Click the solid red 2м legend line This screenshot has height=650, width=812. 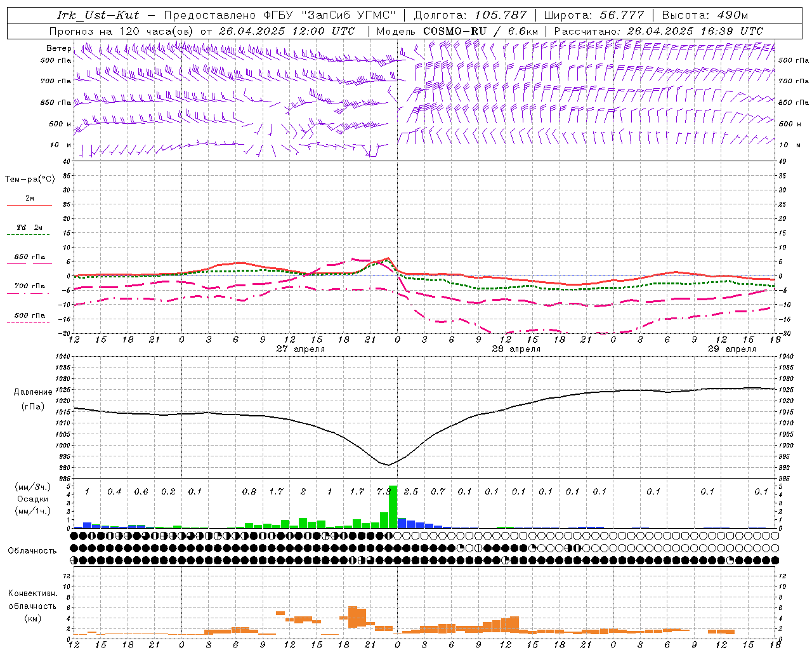point(29,205)
